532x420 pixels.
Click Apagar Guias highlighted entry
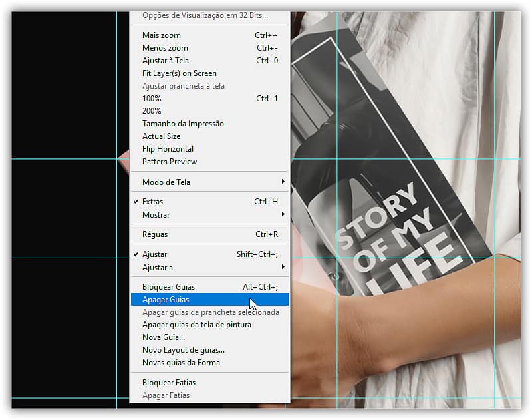(x=209, y=300)
